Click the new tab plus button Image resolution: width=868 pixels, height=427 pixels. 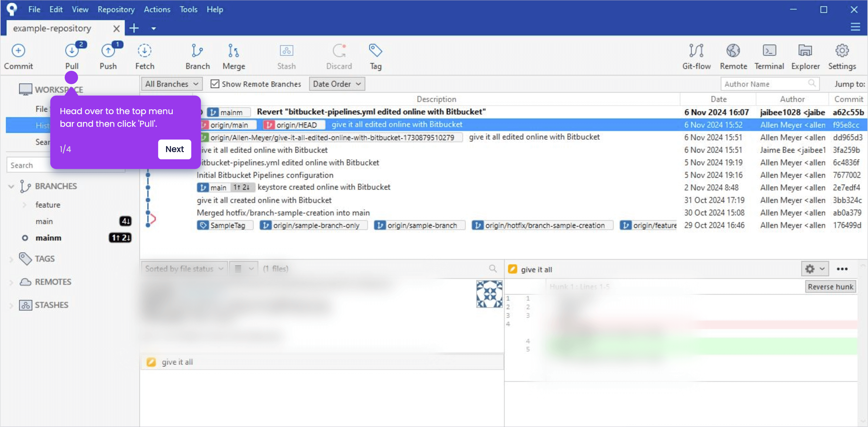pos(134,28)
